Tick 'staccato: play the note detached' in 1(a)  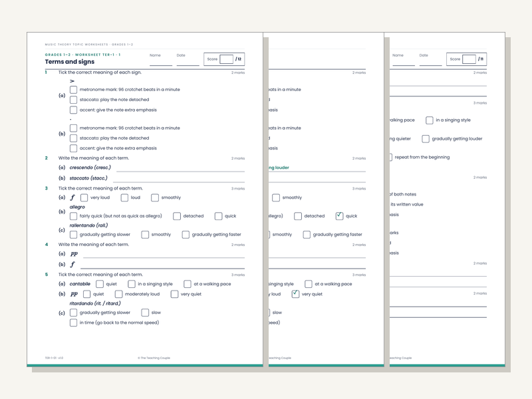(x=73, y=100)
